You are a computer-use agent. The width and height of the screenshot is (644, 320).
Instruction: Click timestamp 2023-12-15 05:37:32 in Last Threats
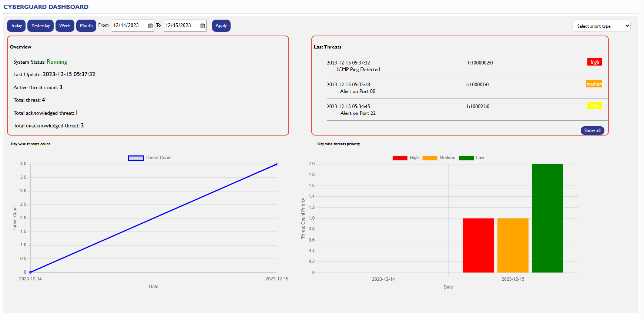click(x=348, y=63)
